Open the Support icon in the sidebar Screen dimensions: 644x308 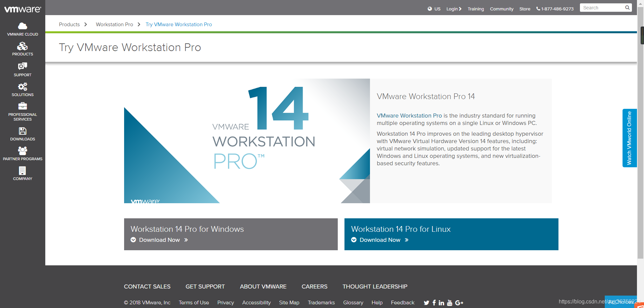[x=22, y=66]
